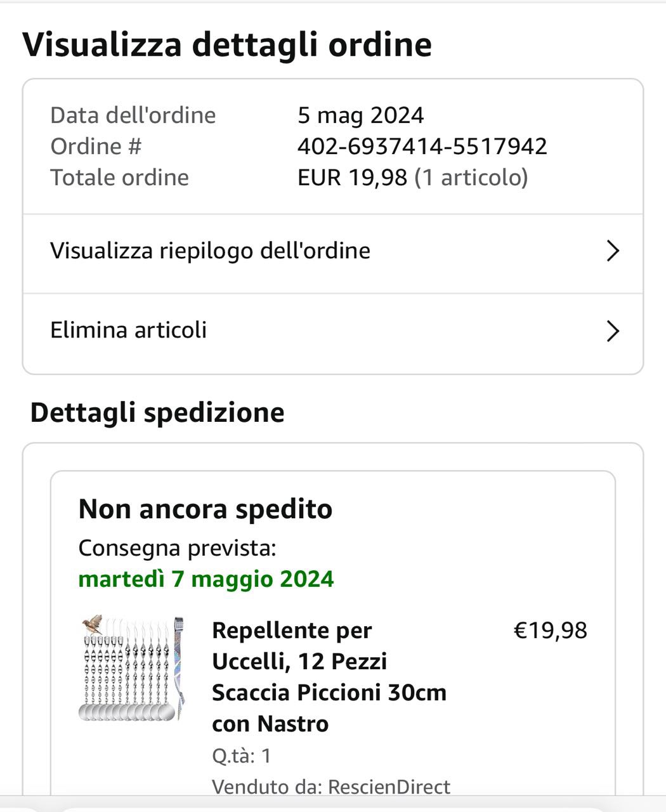Tap the Non ancora spedito status heading
This screenshot has height=812, width=666.
click(x=205, y=509)
